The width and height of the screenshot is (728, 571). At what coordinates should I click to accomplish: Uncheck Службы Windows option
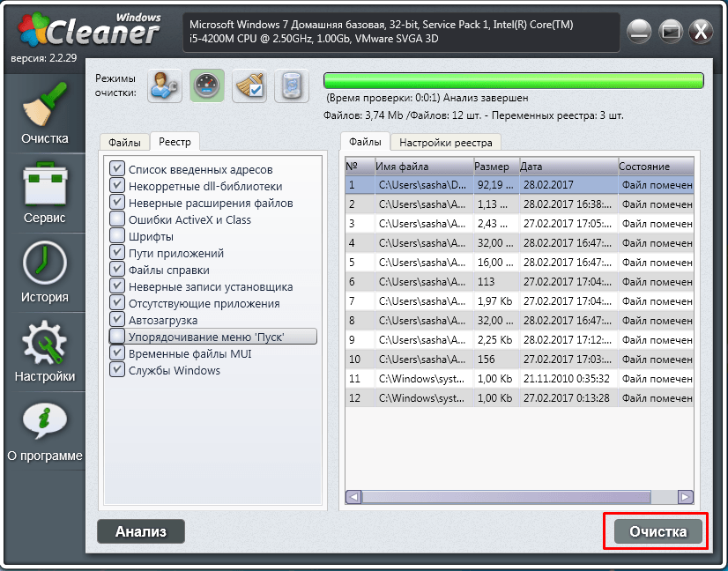117,369
